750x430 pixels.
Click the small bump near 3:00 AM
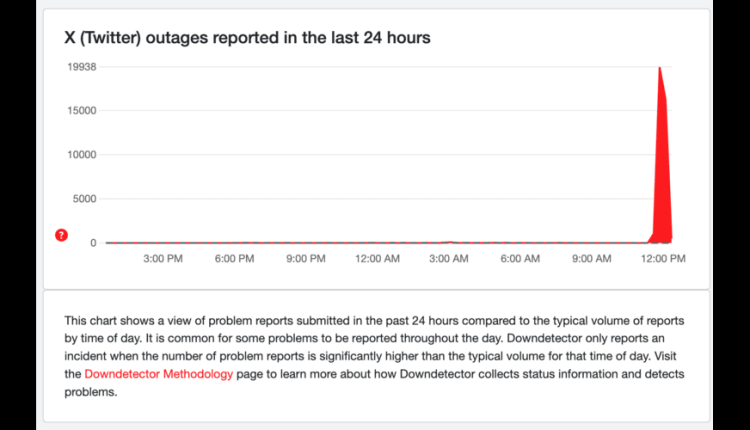[x=449, y=242]
